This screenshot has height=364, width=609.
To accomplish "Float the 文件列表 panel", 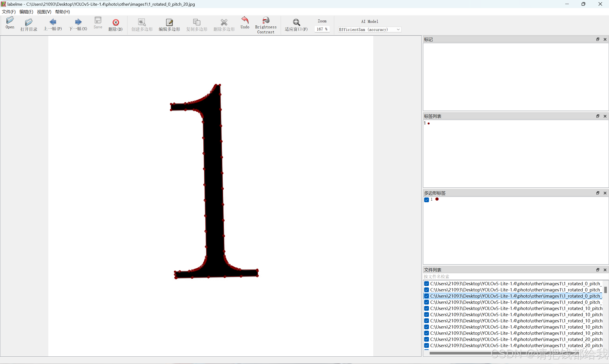I will pos(598,270).
